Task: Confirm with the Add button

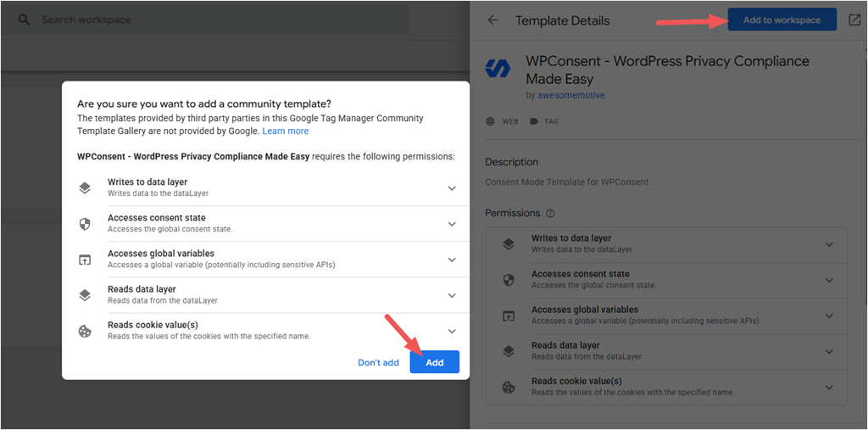Action: (x=435, y=362)
